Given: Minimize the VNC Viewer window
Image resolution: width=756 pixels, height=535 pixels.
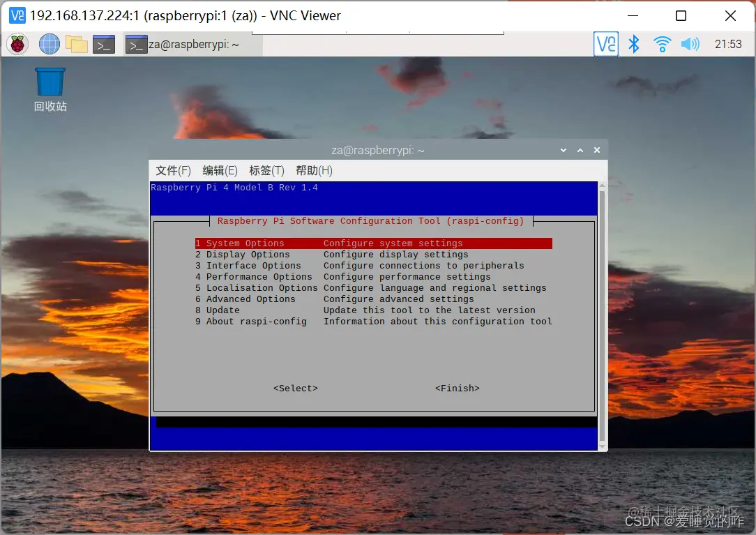Looking at the screenshot, I should coord(633,15).
